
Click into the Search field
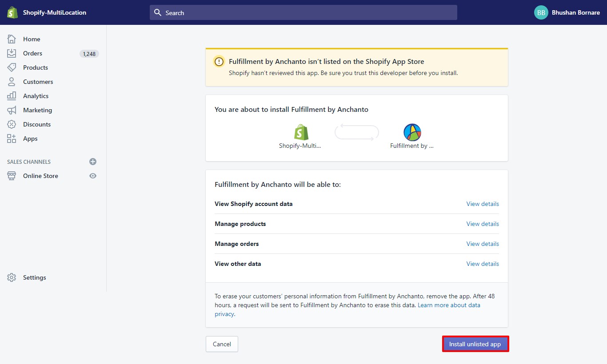click(x=303, y=12)
